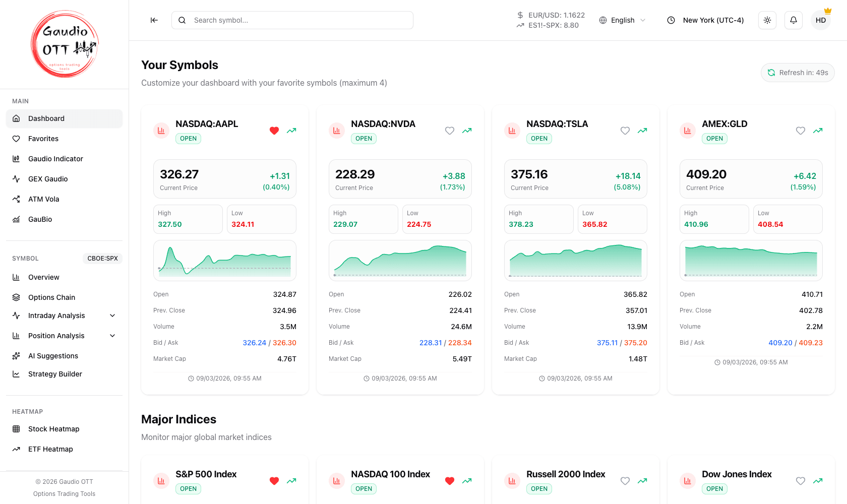847x504 pixels.
Task: Open the ETF Heatmap
Action: pos(65,449)
